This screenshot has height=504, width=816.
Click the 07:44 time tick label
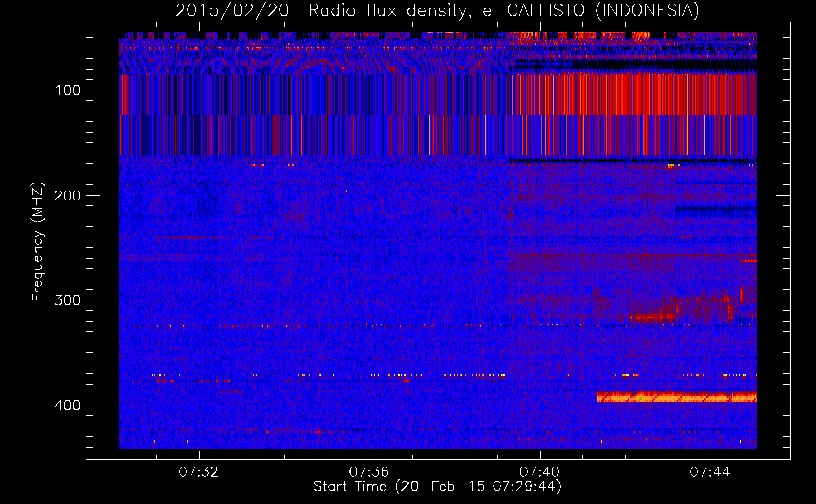pyautogui.click(x=710, y=472)
